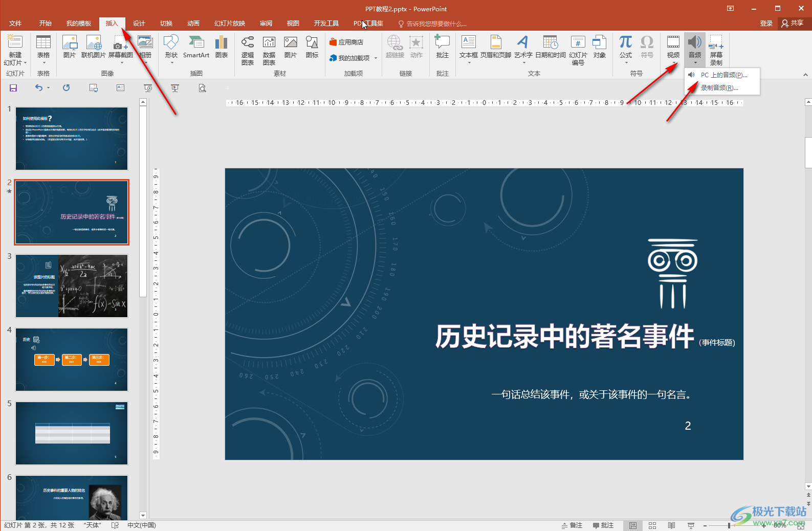
Task: Expand the Screenshot (屏幕截图) dropdown arrow
Action: (121, 63)
